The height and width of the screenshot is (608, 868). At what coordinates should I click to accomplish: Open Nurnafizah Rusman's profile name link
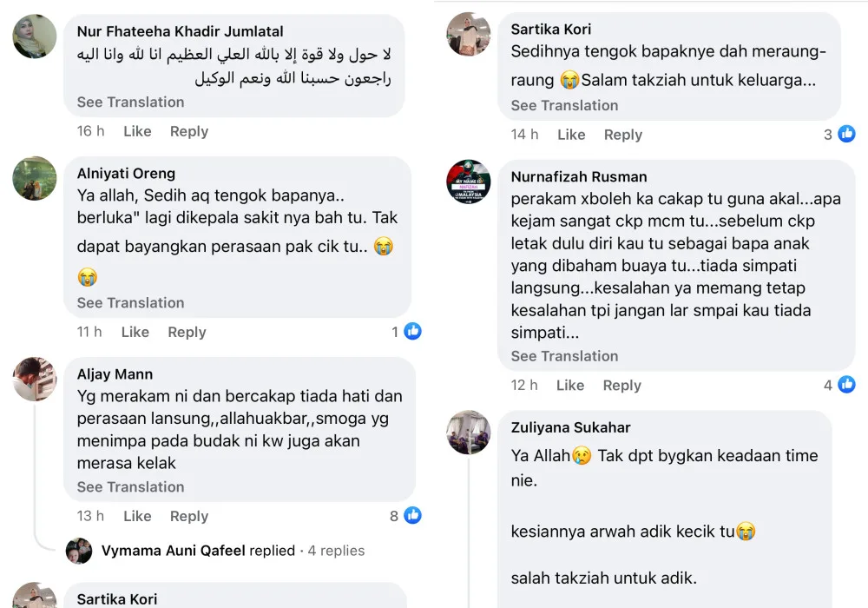point(579,176)
